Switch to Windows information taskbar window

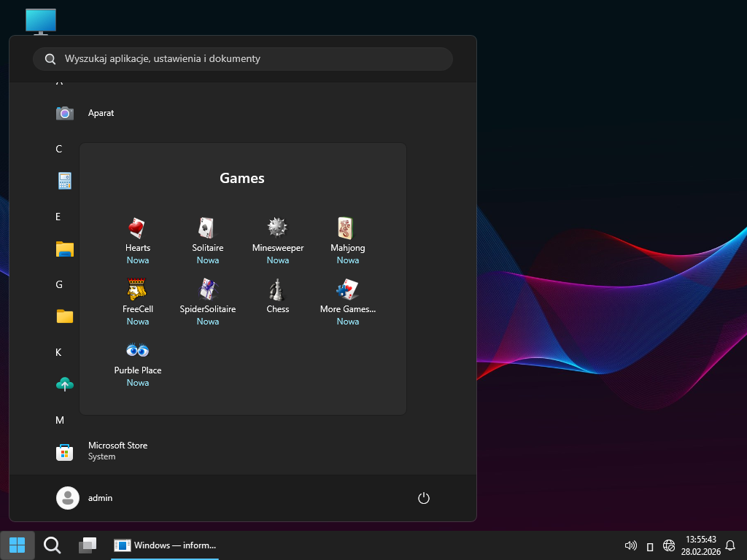[x=166, y=545]
